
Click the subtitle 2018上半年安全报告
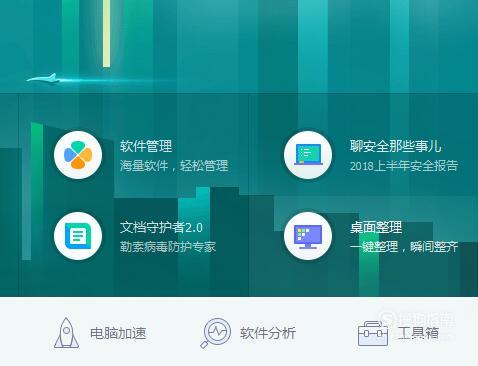pos(404,166)
